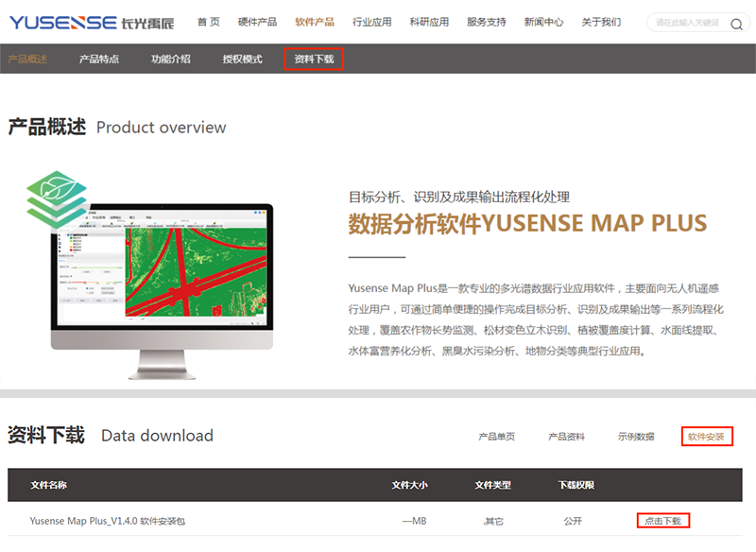Go to 科研应用 in the navigation

click(x=429, y=22)
